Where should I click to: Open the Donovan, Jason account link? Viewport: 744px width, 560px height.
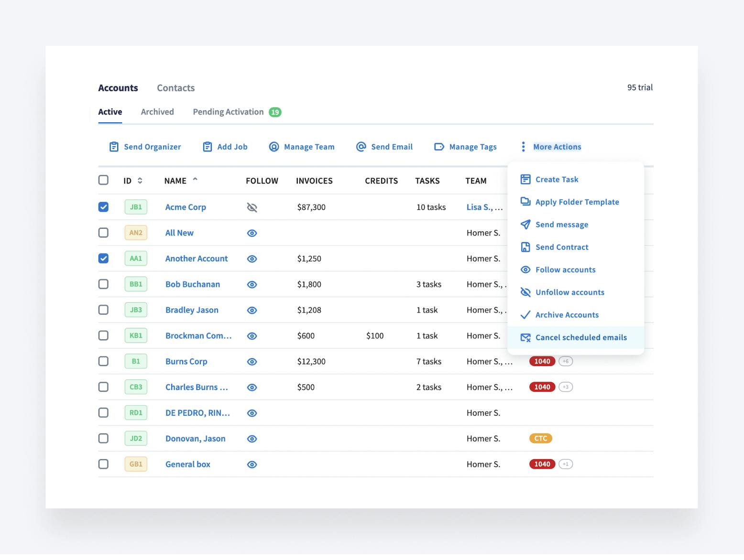point(195,439)
